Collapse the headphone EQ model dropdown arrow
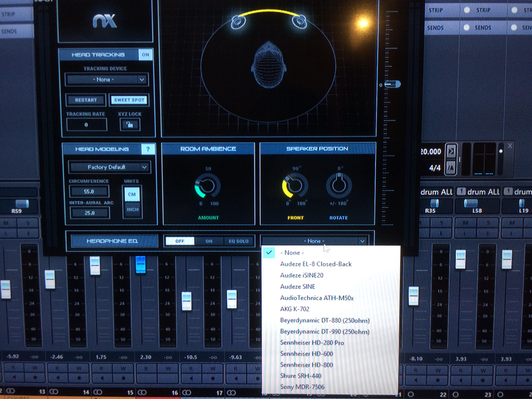The image size is (532, 399). (x=362, y=241)
